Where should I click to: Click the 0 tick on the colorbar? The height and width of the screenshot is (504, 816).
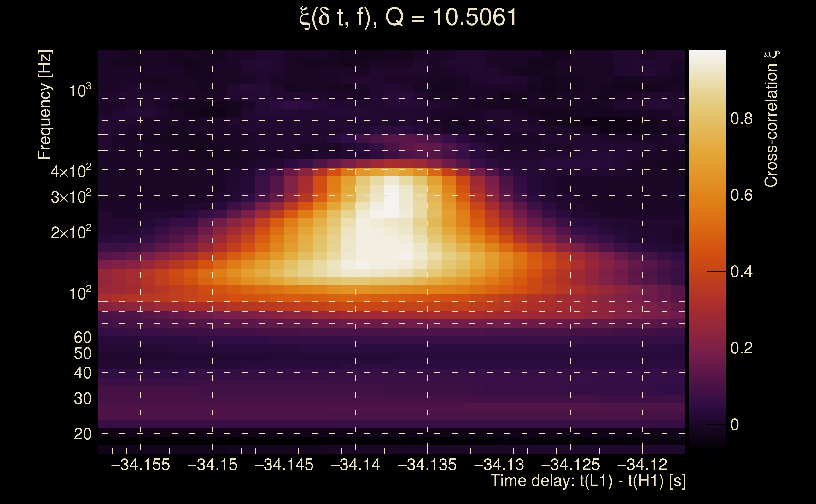coord(734,425)
